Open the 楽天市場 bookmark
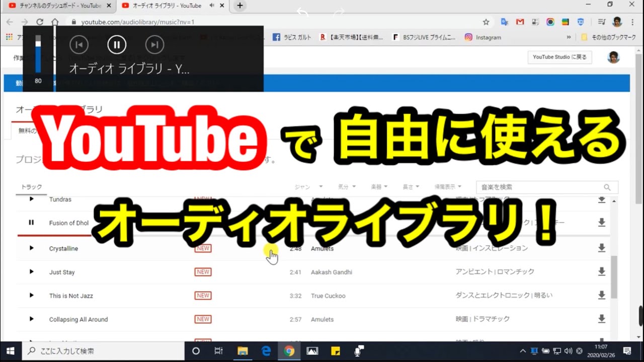Viewport: 644px width, 362px height. pyautogui.click(x=352, y=37)
